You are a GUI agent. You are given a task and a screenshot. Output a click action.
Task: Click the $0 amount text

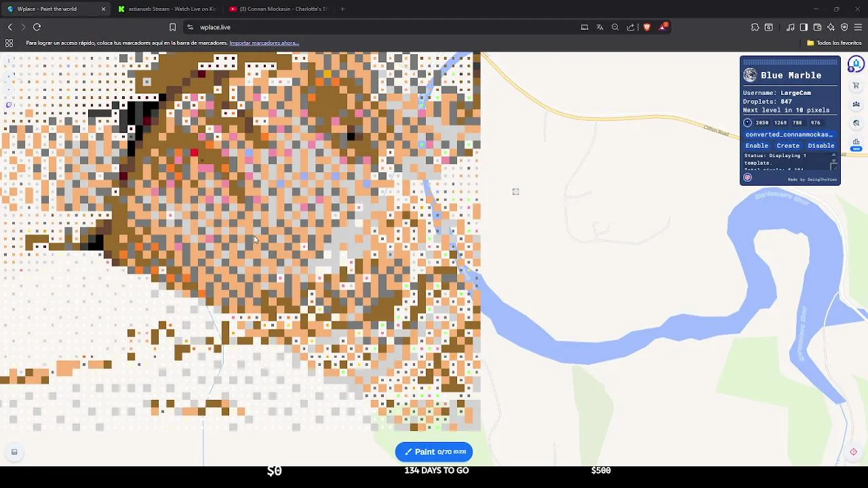pos(274,471)
